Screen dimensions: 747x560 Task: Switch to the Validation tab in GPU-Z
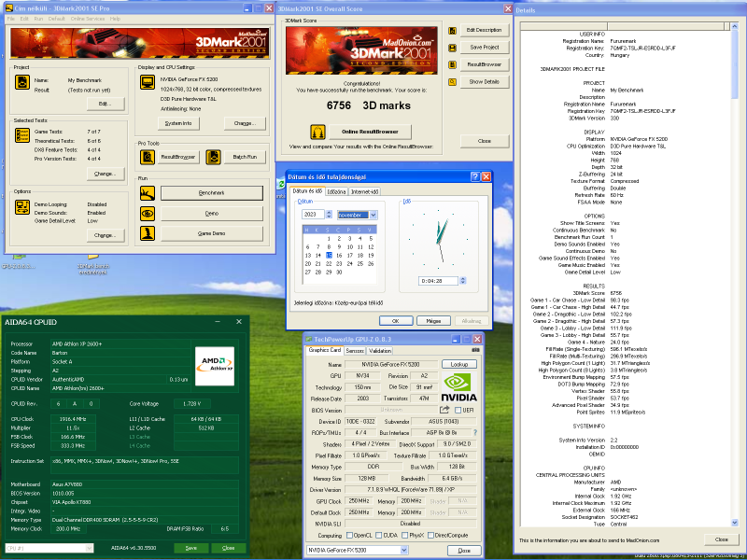pyautogui.click(x=380, y=351)
